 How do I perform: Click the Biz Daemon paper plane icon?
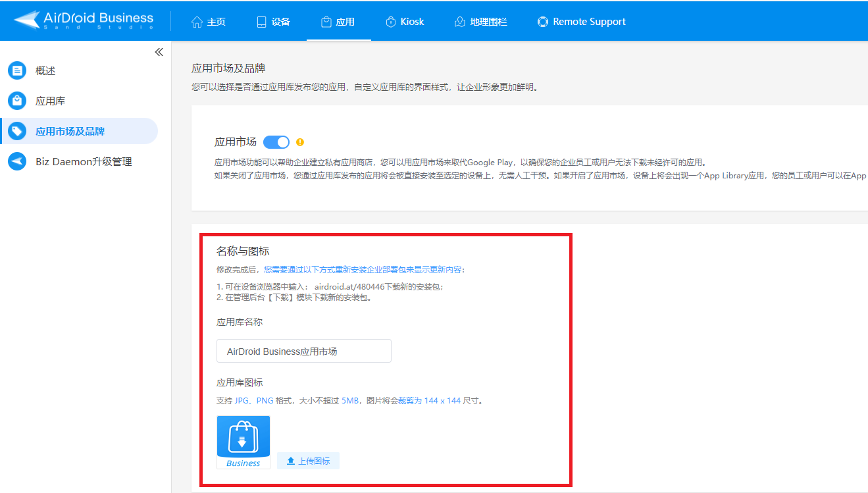tap(17, 161)
